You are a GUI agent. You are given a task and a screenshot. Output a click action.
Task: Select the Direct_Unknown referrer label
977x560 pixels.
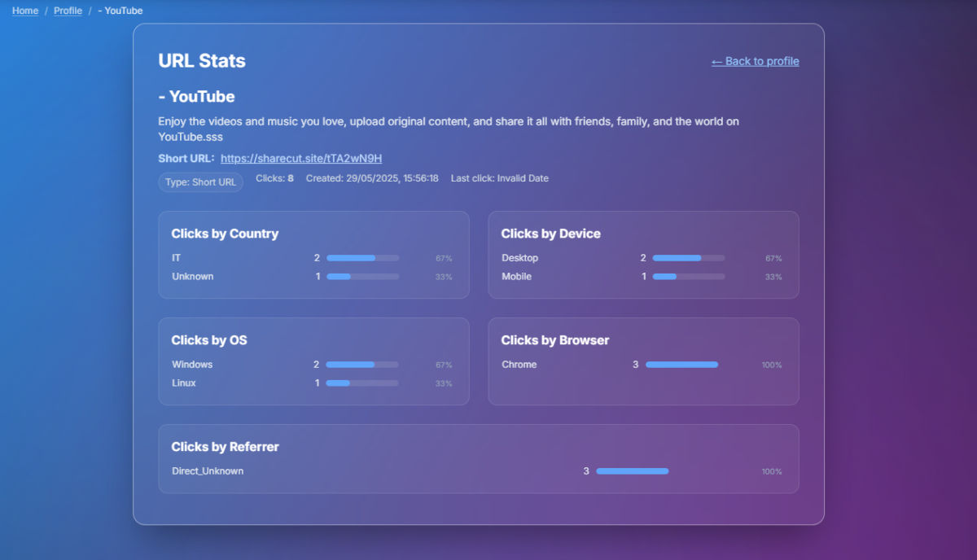(208, 471)
